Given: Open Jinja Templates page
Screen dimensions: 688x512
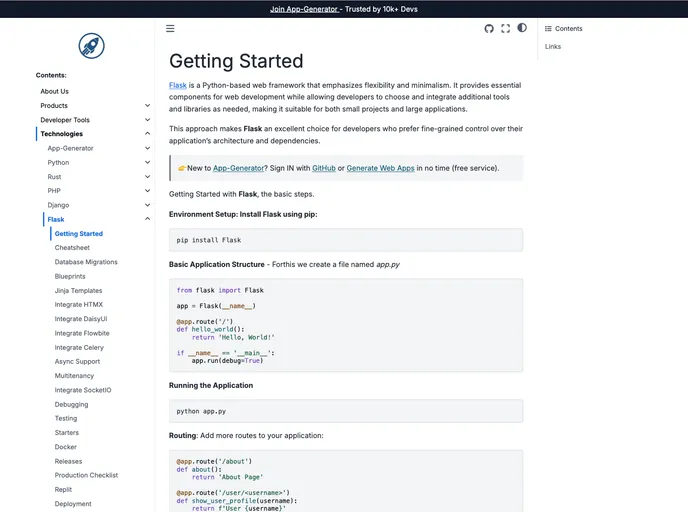Looking at the screenshot, I should click(78, 290).
